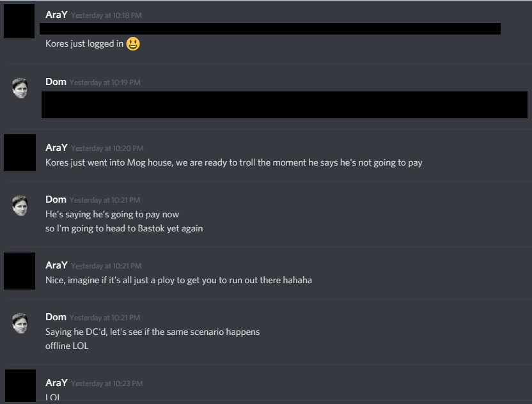Click timestamp 'Yesterday at 10:20 PM'
Image resolution: width=532 pixels, height=404 pixels.
[107, 148]
